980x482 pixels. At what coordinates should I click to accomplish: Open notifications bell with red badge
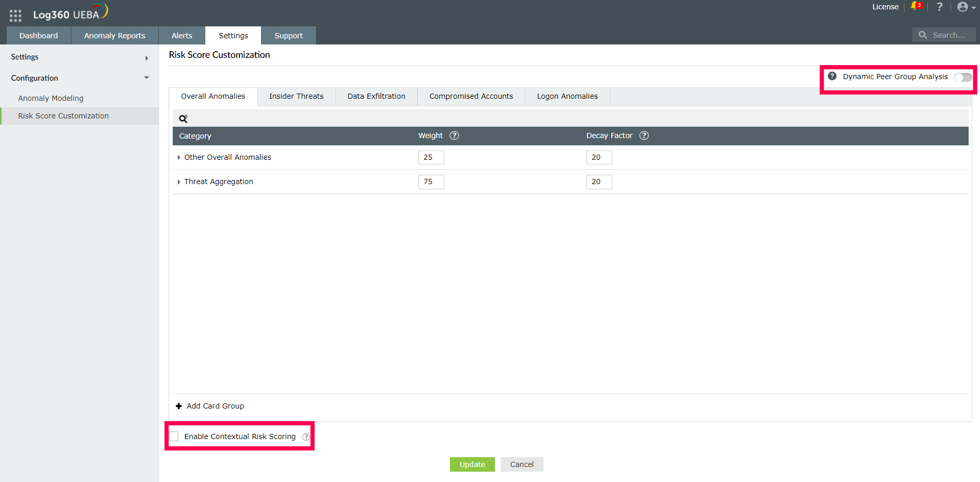916,6
